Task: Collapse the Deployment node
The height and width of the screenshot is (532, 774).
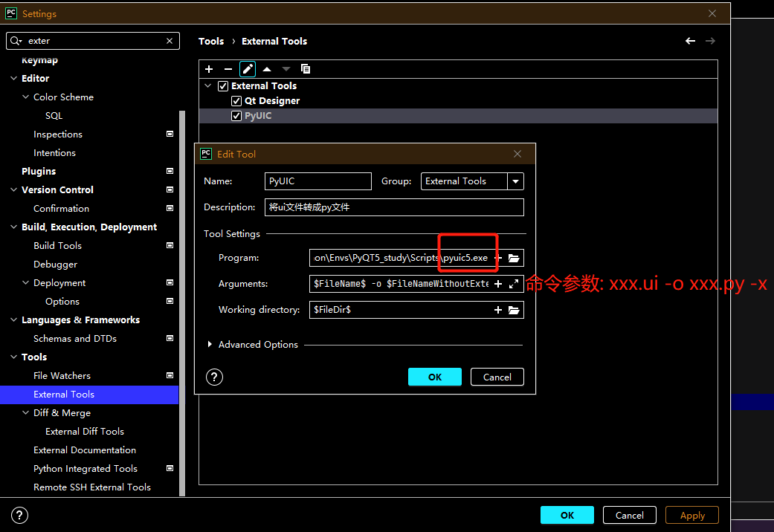Action: tap(26, 283)
